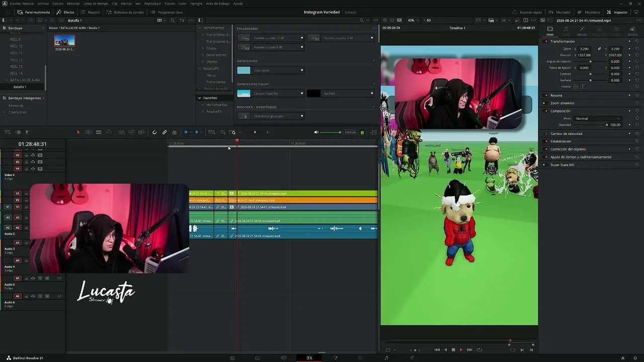The height and width of the screenshot is (362, 644).
Task: Open the Edición menu
Action: [58, 4]
